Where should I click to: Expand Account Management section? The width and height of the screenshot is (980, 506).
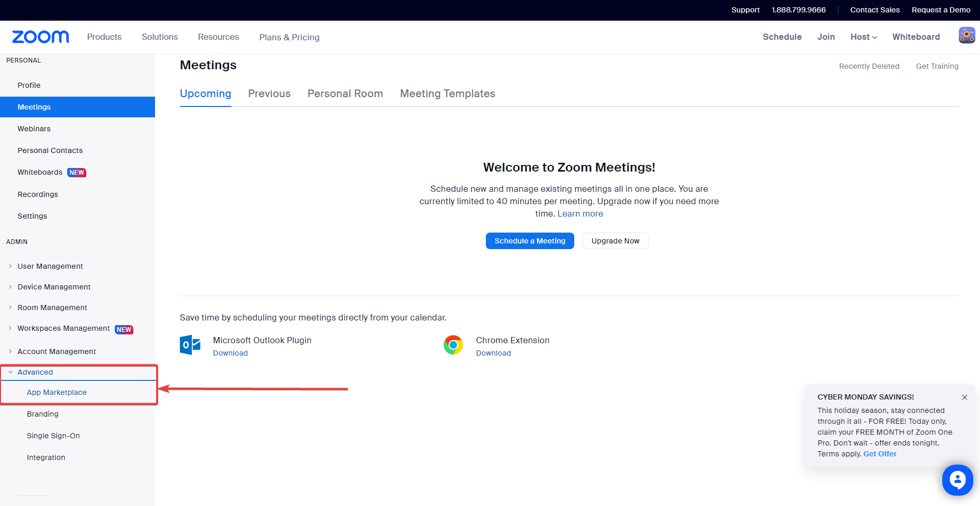(x=56, y=351)
